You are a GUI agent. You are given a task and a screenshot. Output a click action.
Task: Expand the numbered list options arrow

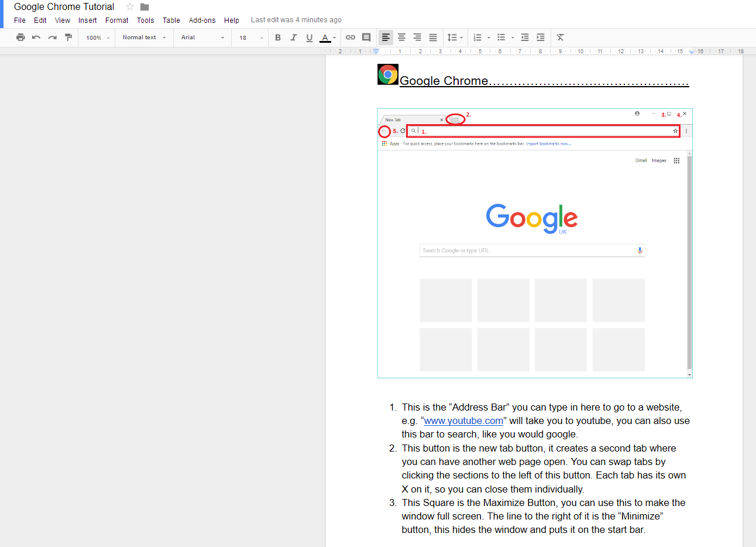pyautogui.click(x=489, y=37)
